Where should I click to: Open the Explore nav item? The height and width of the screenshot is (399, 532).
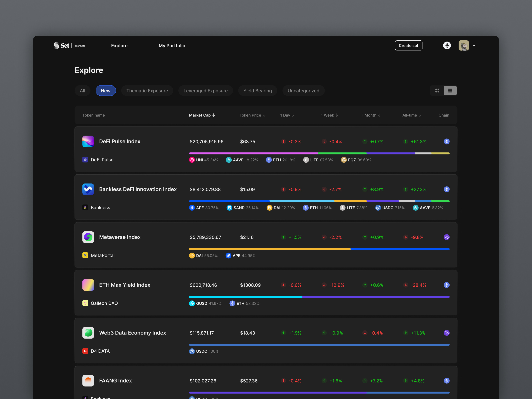[119, 46]
